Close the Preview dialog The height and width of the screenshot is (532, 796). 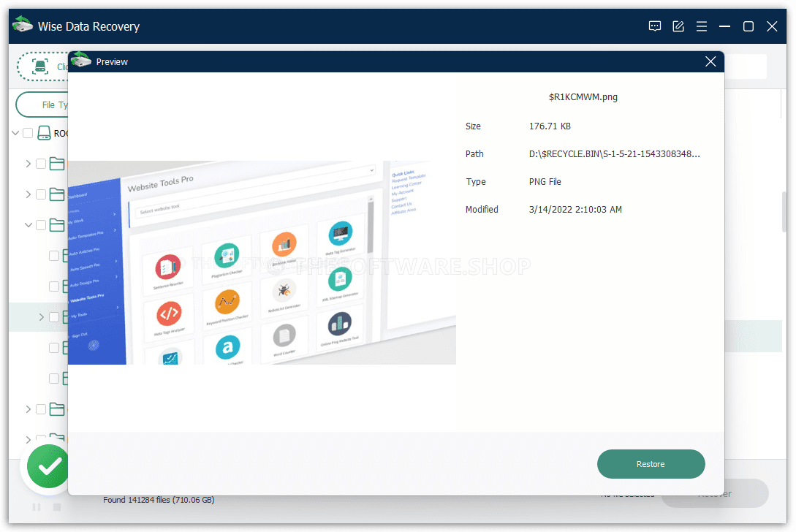pos(710,61)
